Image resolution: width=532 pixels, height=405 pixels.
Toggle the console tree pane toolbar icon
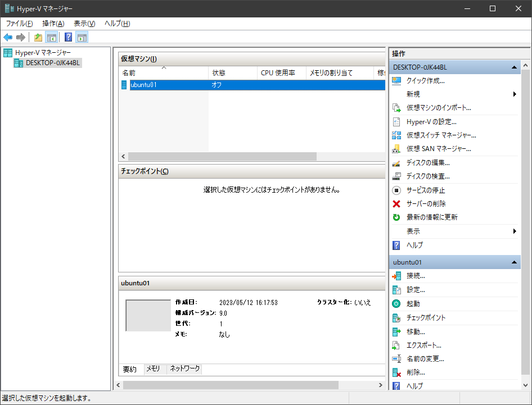pos(52,37)
